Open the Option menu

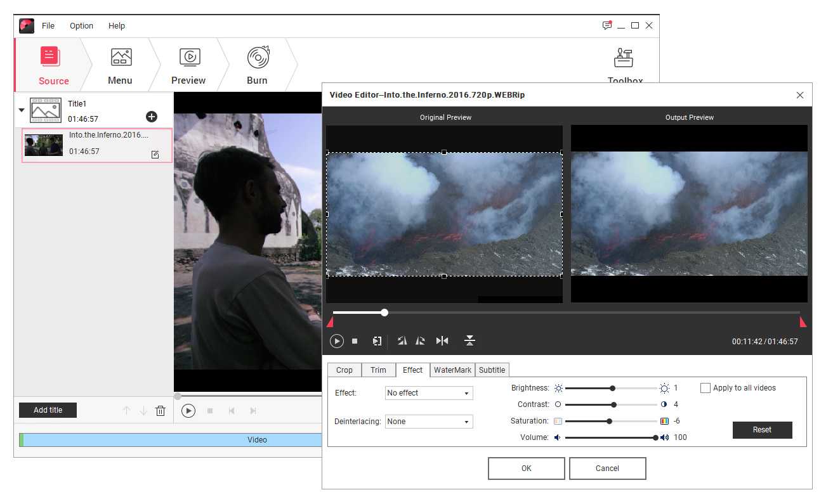(81, 26)
